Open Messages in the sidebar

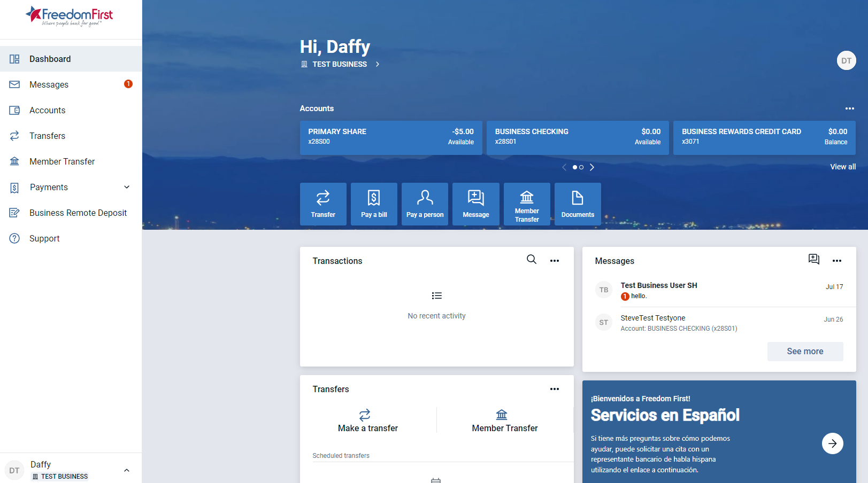[x=71, y=84]
